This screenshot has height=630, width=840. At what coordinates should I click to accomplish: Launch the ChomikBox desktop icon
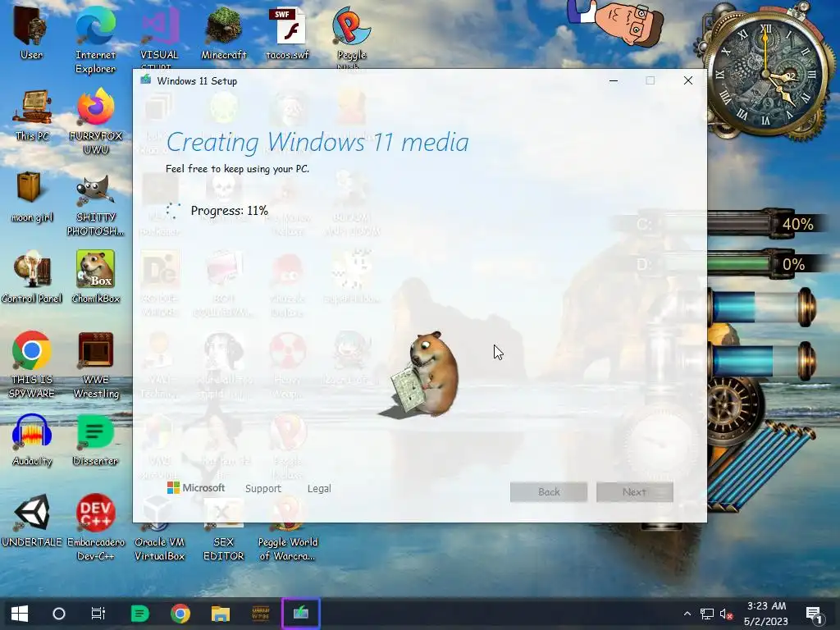pos(95,277)
